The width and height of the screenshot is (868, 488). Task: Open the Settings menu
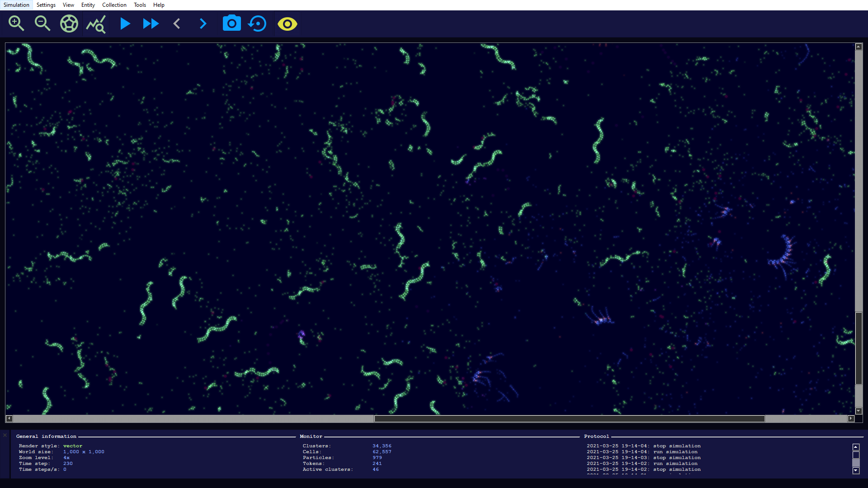(46, 5)
